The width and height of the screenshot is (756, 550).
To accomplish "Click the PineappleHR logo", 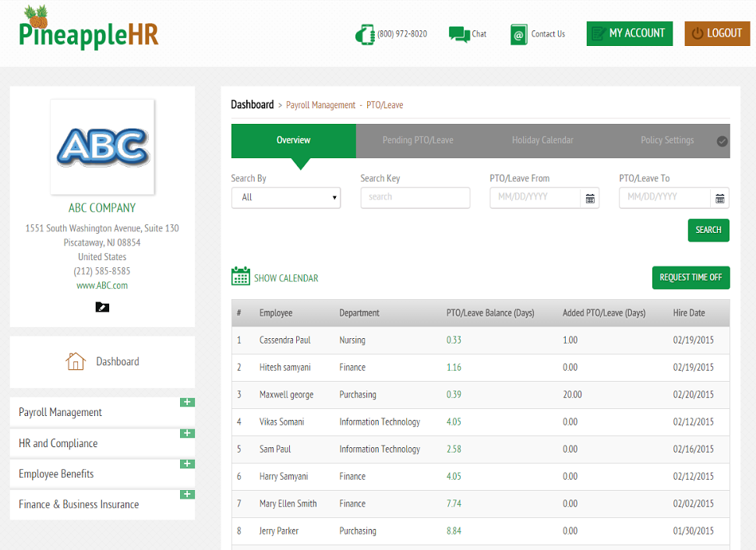I will 89,28.
